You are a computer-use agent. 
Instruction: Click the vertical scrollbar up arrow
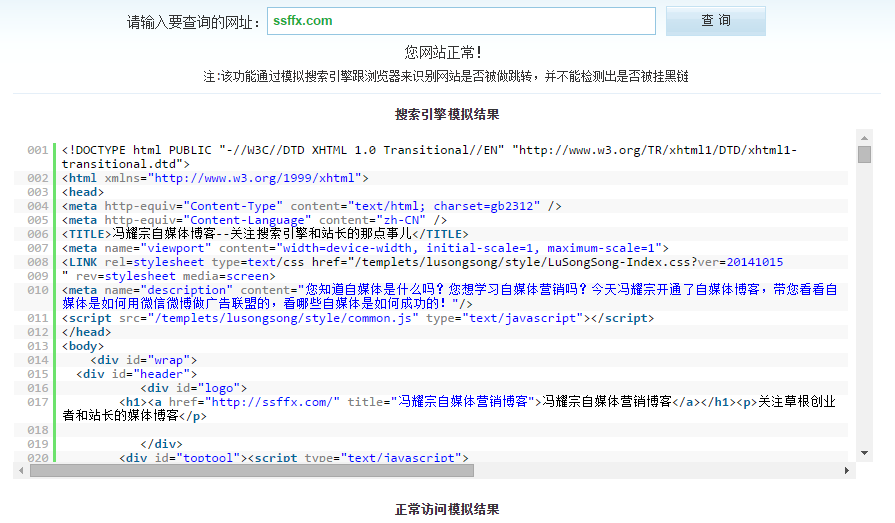864,137
